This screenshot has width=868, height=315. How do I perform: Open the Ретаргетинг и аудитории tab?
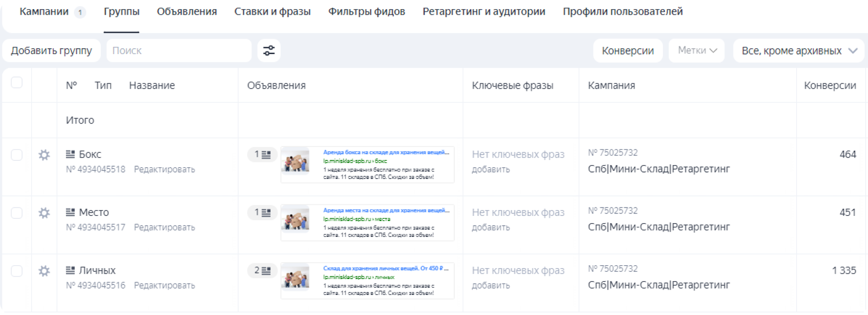pyautogui.click(x=484, y=11)
